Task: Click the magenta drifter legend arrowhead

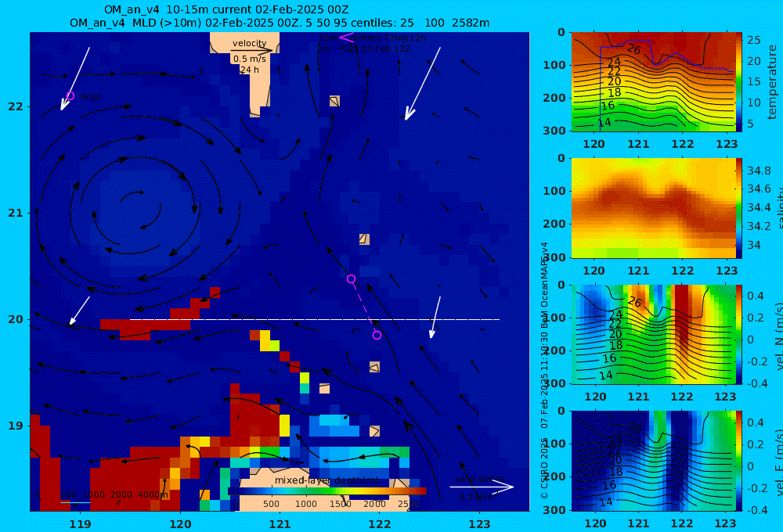Action: [346, 38]
